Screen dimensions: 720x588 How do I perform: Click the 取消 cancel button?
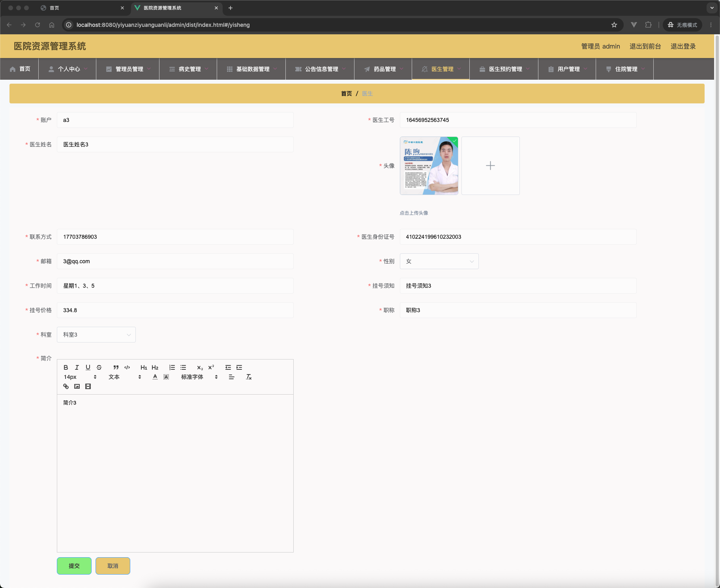[x=113, y=566]
